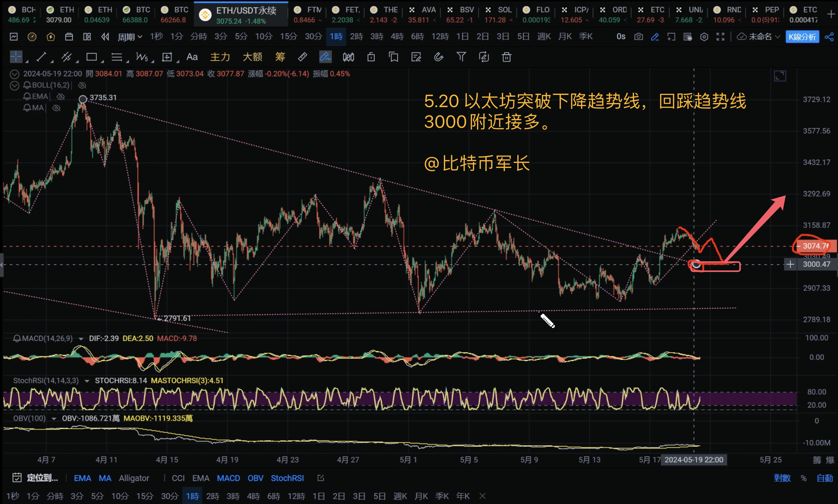Click the plus icon beside 3000.47 price line

coord(790,264)
